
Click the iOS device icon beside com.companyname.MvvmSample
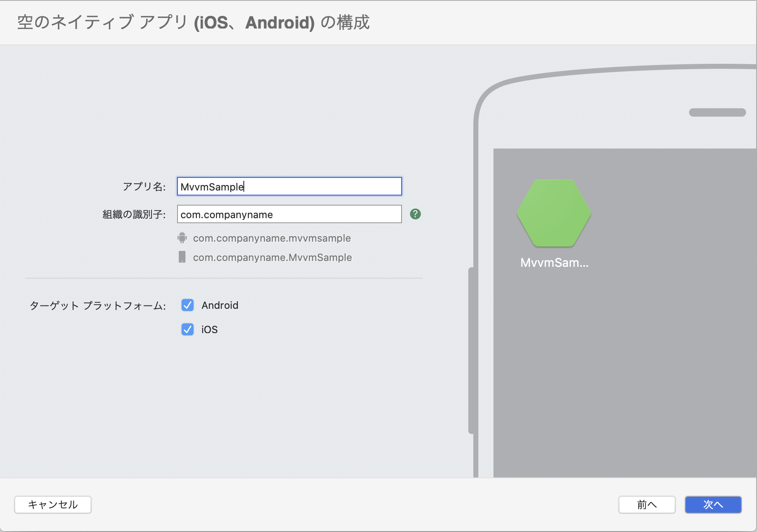[x=182, y=257]
